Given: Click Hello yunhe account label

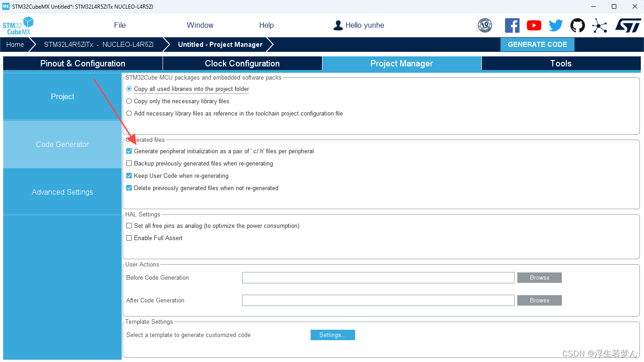Looking at the screenshot, I should click(365, 25).
